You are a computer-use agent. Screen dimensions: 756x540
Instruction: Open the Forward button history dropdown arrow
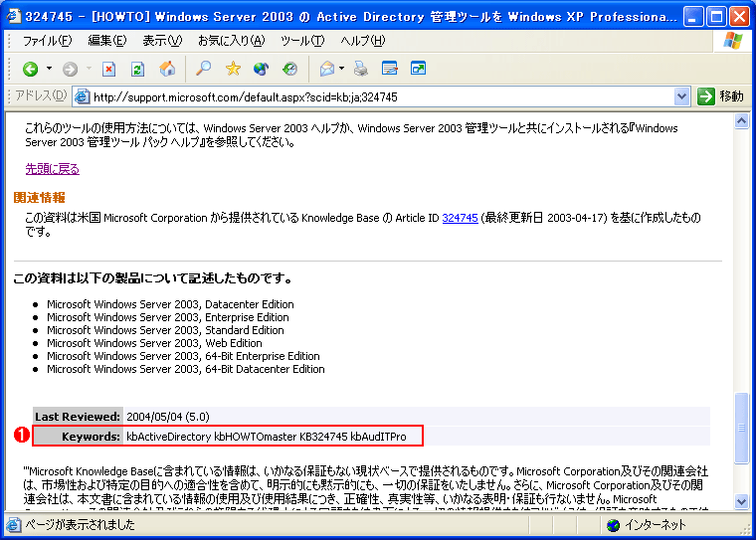point(89,69)
